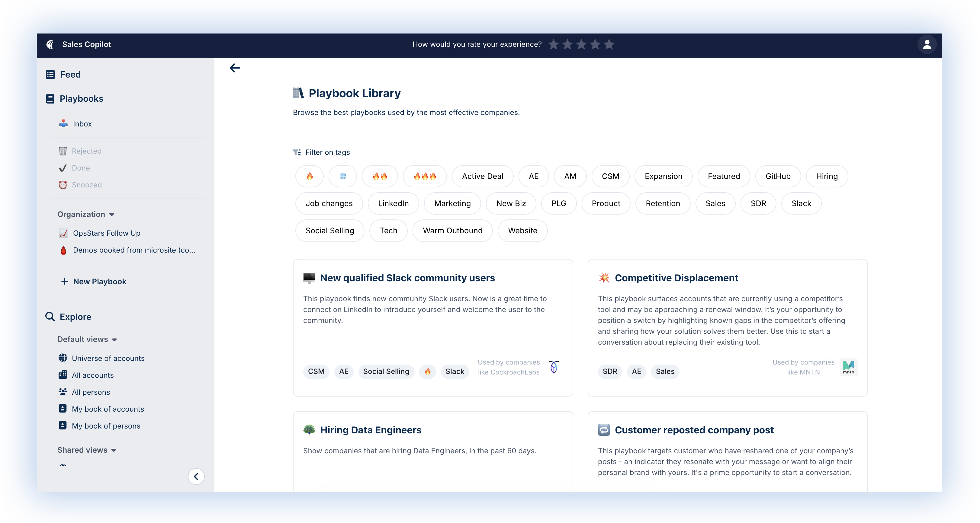Click the Sales Copilot logo icon
The height and width of the screenshot is (523, 980).
pos(50,44)
